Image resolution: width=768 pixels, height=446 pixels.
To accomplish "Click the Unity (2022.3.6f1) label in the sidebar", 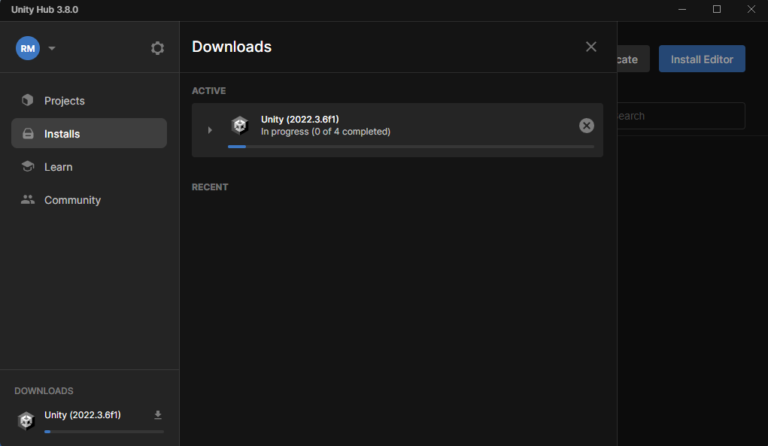I will pos(83,415).
